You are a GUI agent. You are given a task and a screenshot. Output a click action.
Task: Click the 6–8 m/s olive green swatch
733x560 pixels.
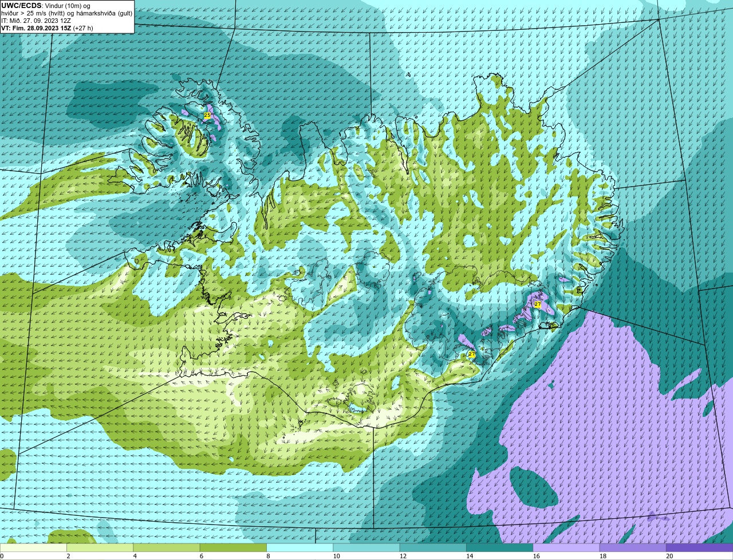click(x=234, y=548)
